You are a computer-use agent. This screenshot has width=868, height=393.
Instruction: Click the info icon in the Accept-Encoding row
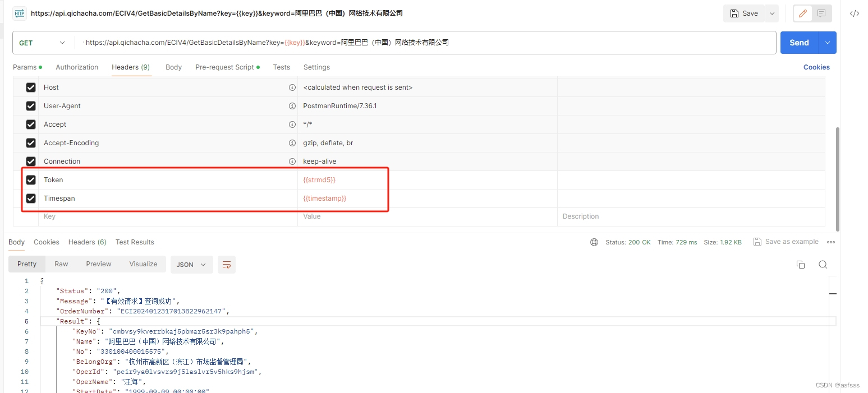292,143
